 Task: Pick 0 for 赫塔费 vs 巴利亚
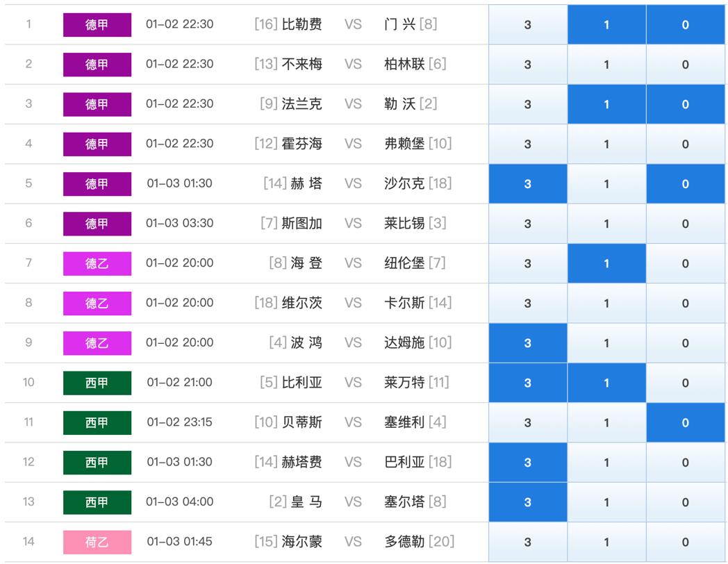pyautogui.click(x=686, y=463)
